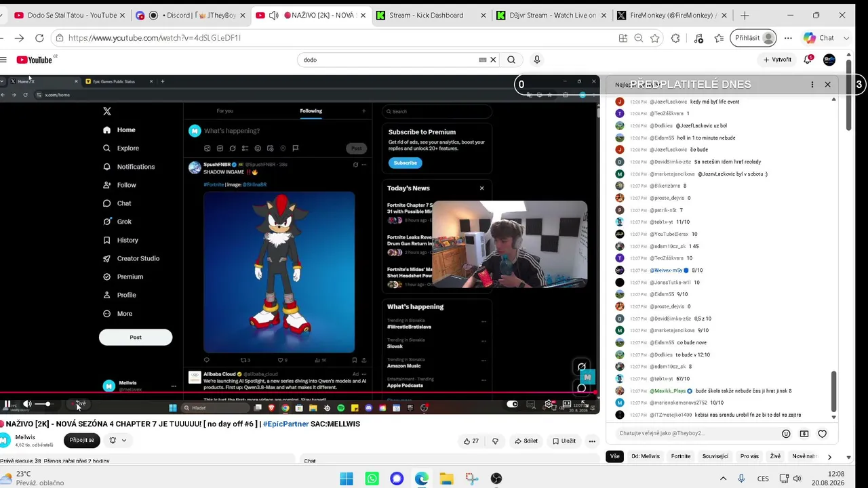The width and height of the screenshot is (868, 488).
Task: Like the stream showing 27 likes
Action: [x=471, y=441]
